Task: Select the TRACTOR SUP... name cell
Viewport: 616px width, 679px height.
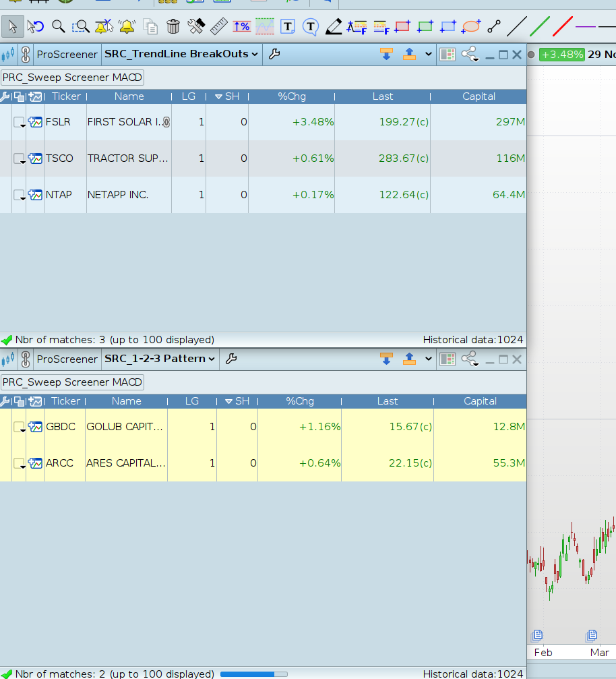Action: (129, 158)
